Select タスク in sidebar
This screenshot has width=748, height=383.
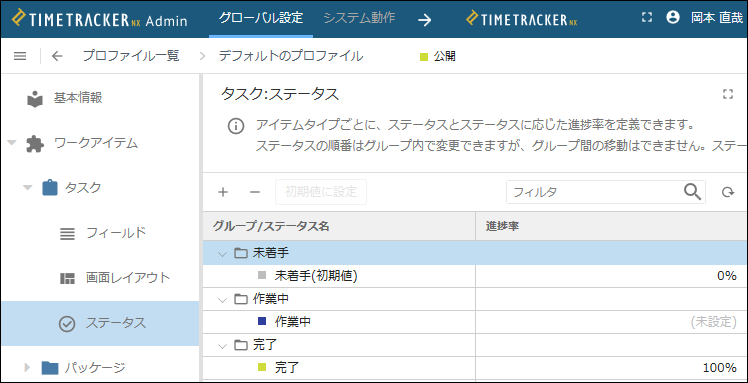click(x=83, y=187)
